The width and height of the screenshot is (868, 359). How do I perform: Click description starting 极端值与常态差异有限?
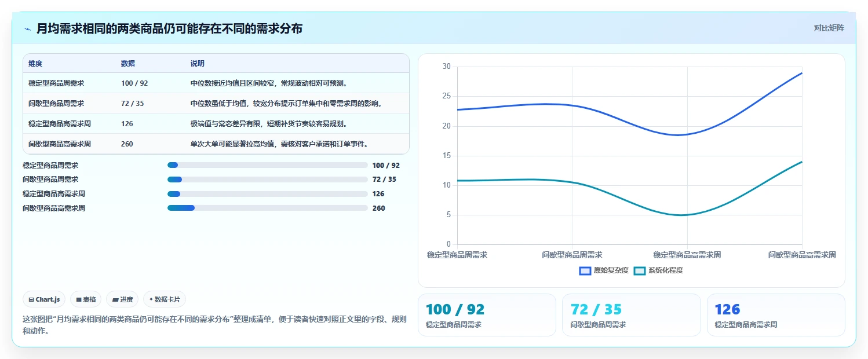(x=269, y=124)
